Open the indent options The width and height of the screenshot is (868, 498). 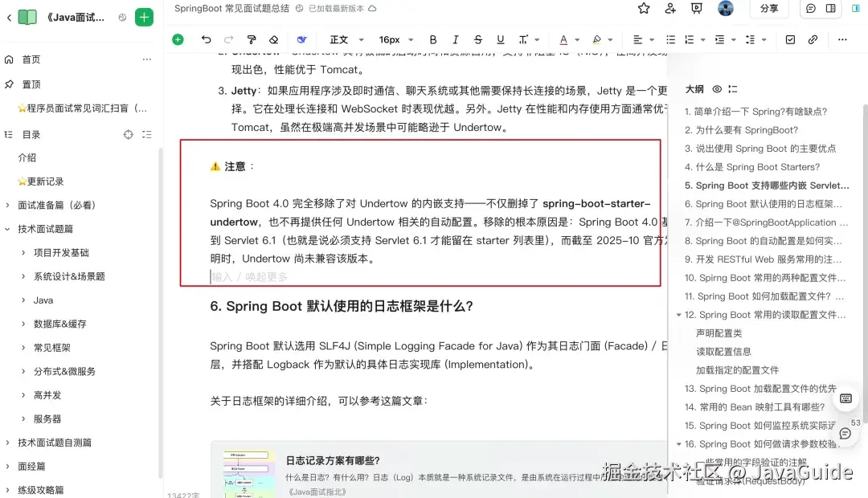[x=725, y=39]
